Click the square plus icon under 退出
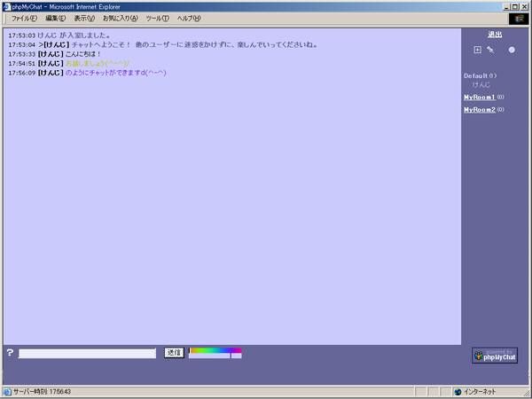 [477, 50]
